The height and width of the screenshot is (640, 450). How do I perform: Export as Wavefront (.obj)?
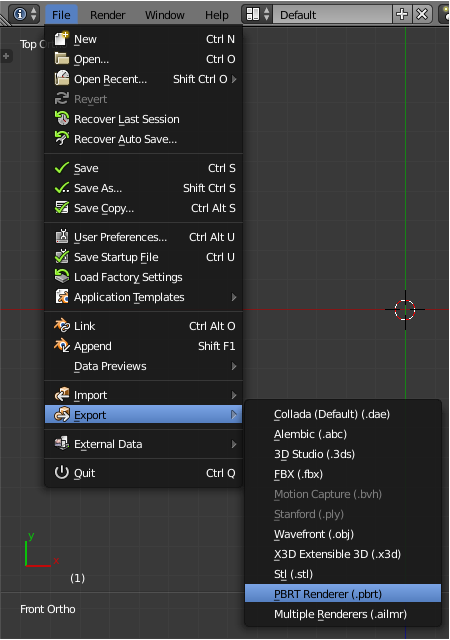[343, 534]
